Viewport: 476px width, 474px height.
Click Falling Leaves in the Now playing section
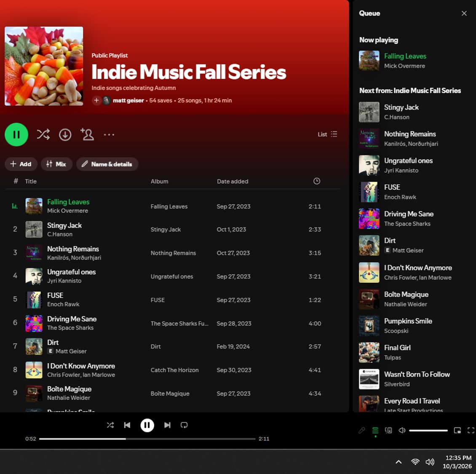pyautogui.click(x=405, y=56)
